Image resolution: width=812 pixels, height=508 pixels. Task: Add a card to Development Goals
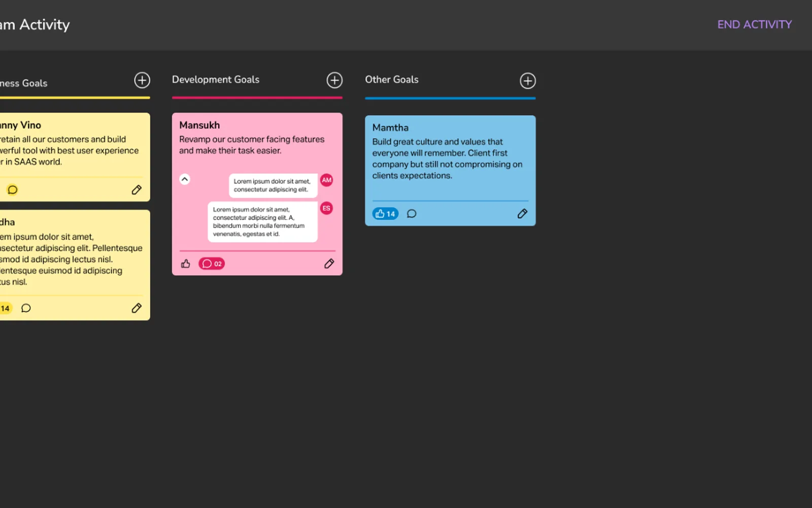334,80
